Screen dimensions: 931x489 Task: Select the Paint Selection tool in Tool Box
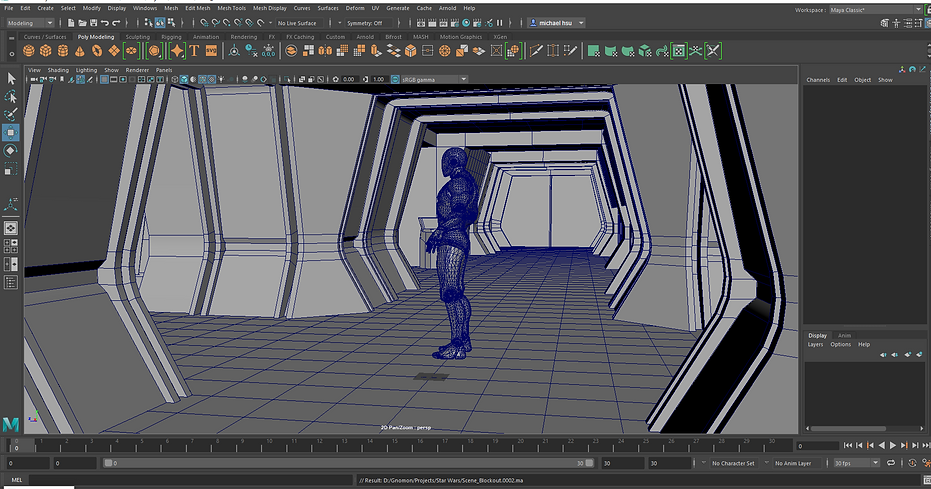(11, 114)
